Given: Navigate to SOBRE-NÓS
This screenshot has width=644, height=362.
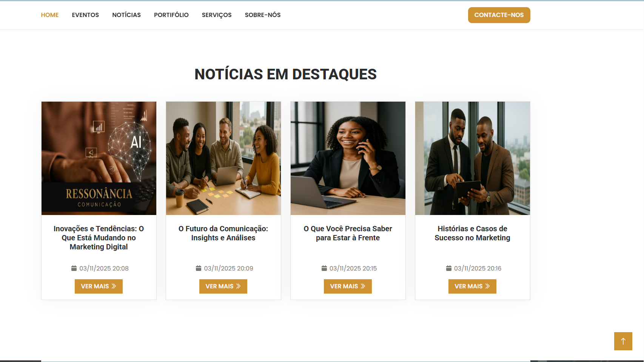Looking at the screenshot, I should click(x=263, y=15).
